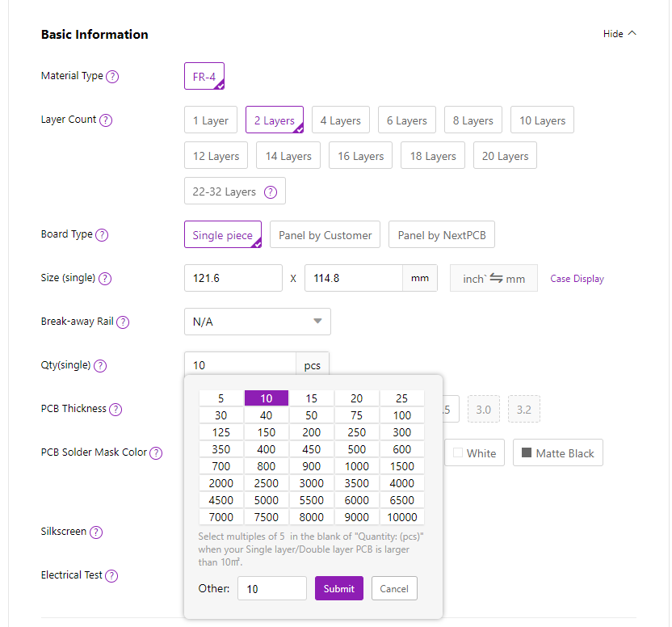Click help icon beside Electrical Test
This screenshot has width=672, height=627.
pyautogui.click(x=111, y=576)
